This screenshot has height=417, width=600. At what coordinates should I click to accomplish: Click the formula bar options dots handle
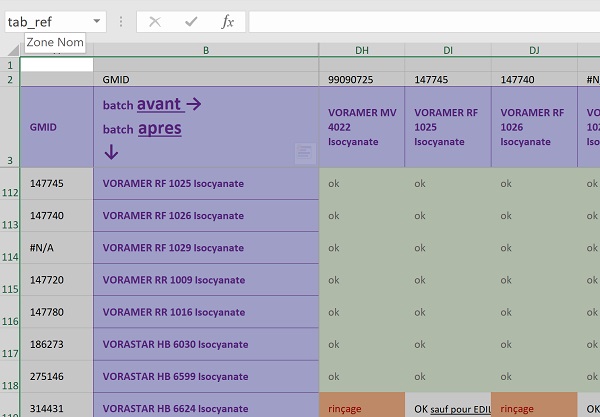(x=121, y=22)
